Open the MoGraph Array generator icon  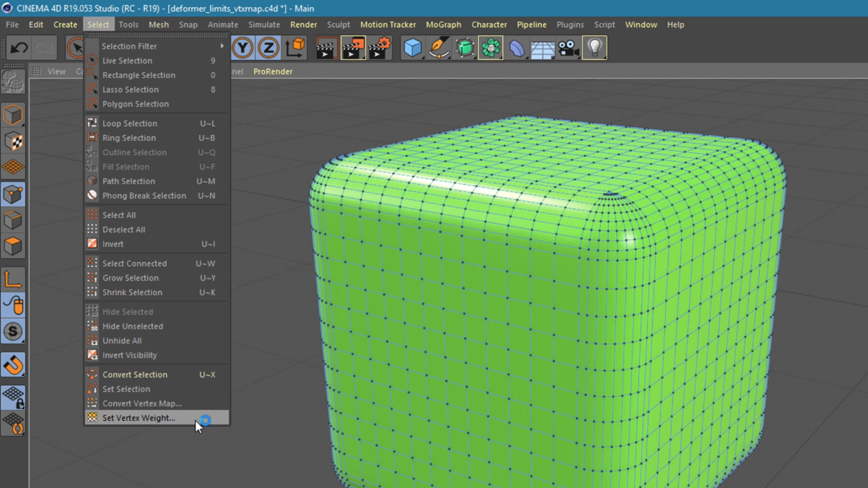(491, 47)
